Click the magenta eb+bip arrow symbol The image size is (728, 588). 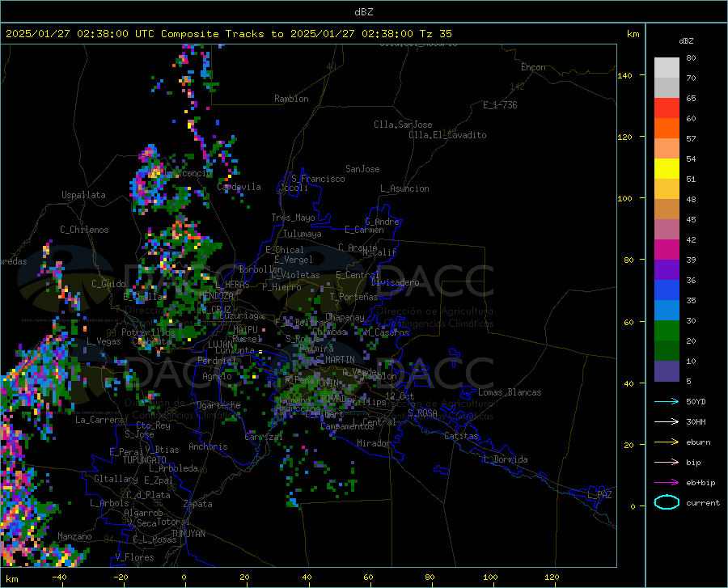667,483
